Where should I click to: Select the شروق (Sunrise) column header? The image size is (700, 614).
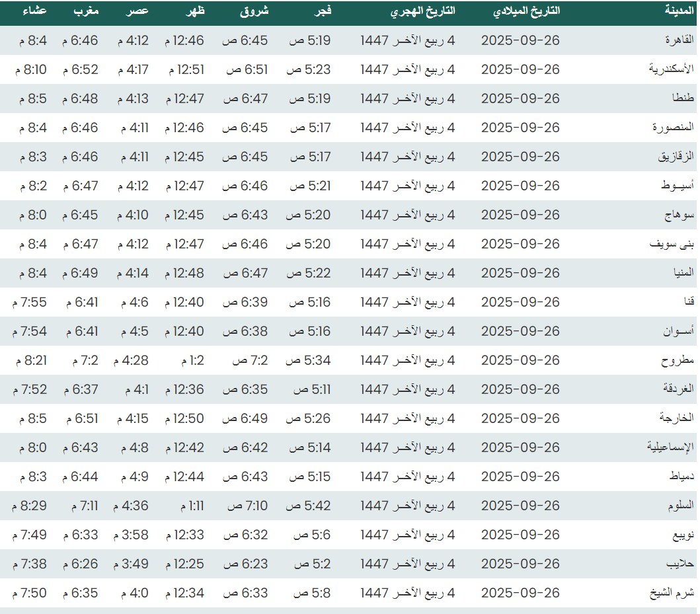pyautogui.click(x=255, y=11)
